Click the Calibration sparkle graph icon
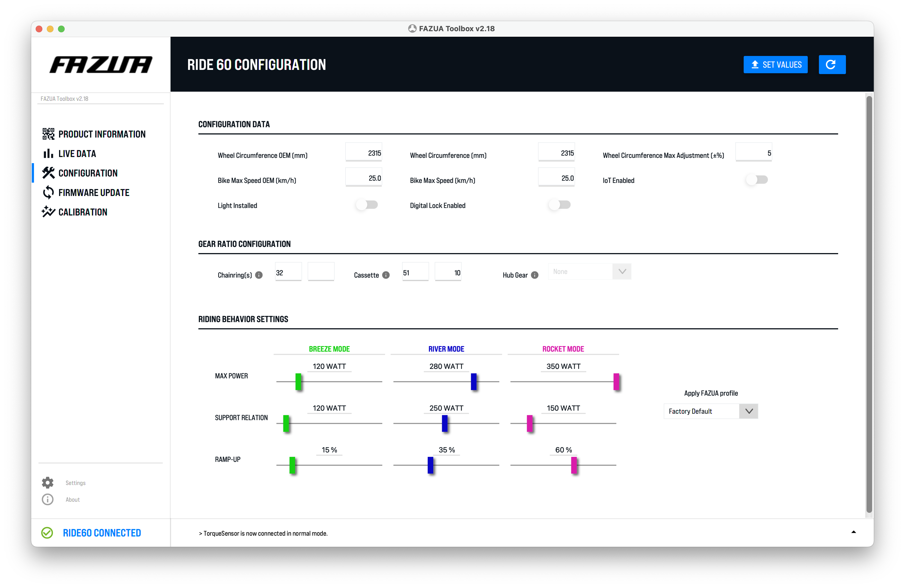 tap(48, 212)
